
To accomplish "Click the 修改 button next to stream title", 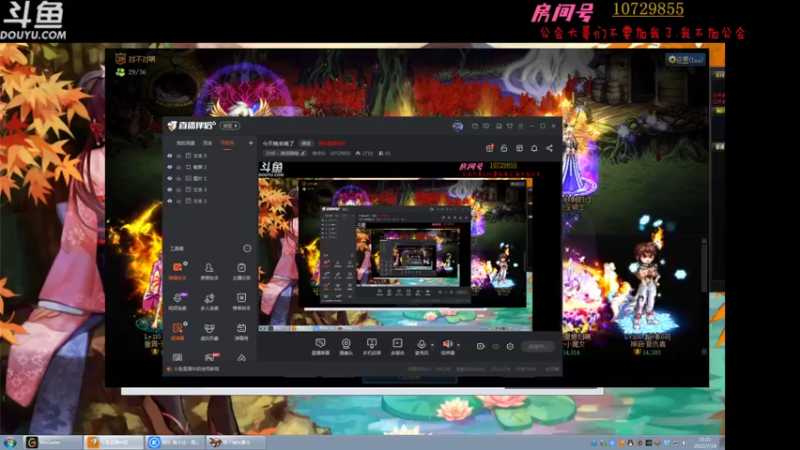I will click(x=306, y=143).
